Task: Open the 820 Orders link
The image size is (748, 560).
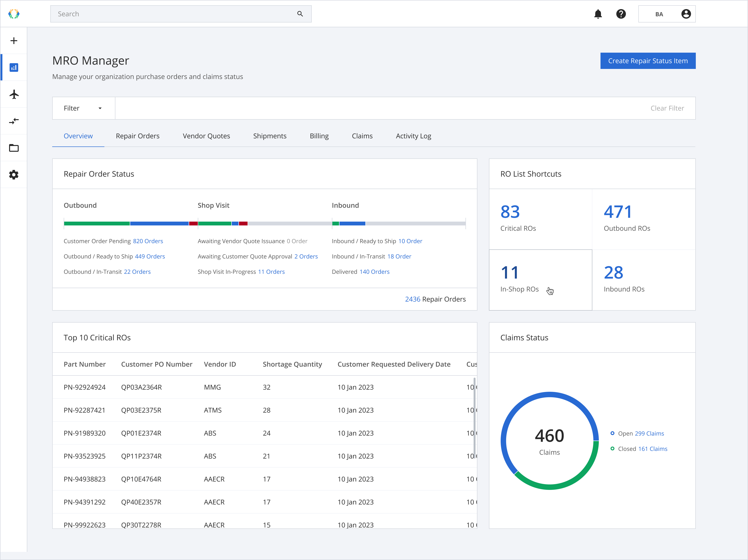Action: coord(148,241)
